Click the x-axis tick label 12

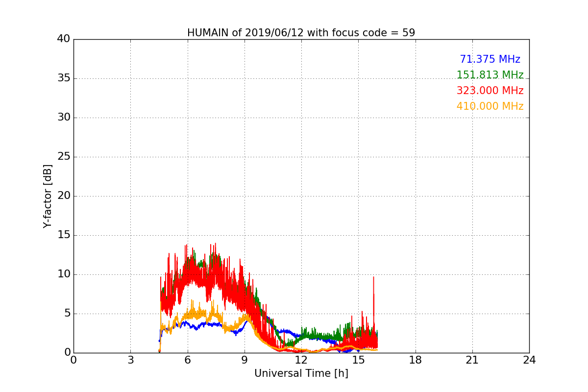[x=301, y=360]
